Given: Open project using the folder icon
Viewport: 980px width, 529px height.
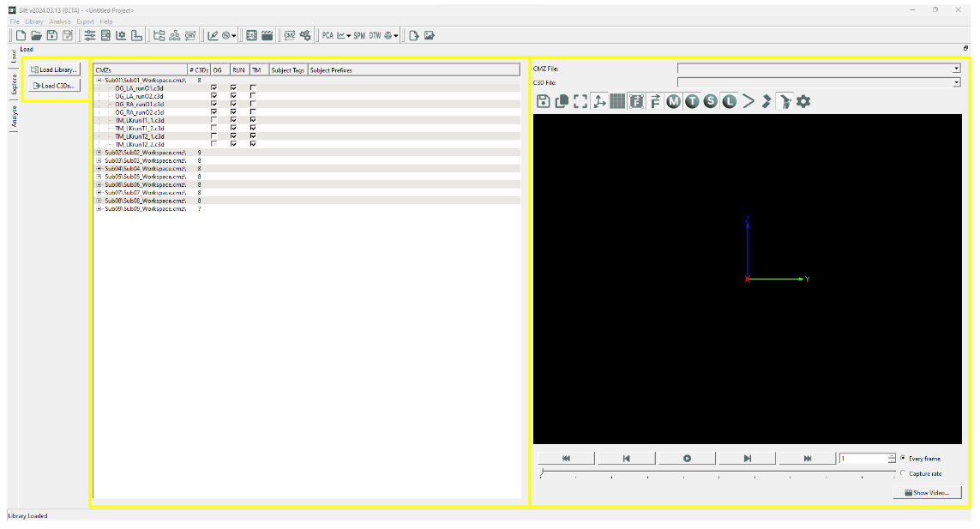Looking at the screenshot, I should (x=36, y=36).
